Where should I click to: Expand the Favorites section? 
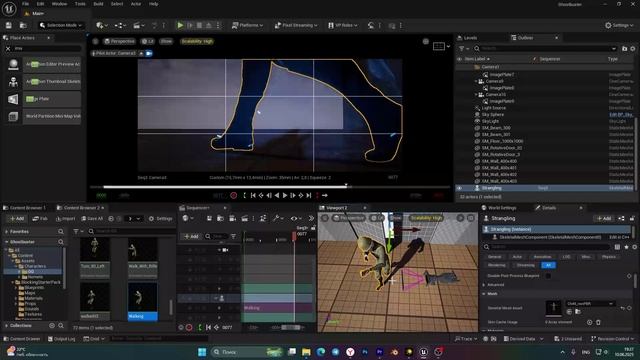tap(7, 231)
